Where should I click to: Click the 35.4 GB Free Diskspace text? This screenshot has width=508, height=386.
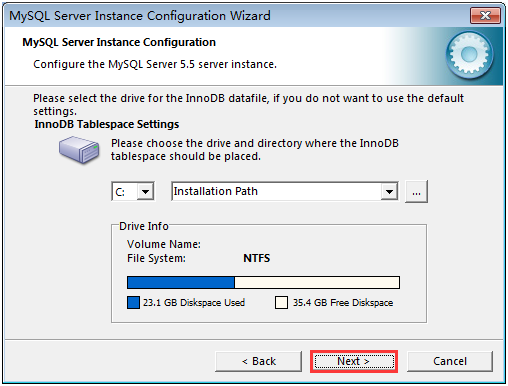coord(343,303)
